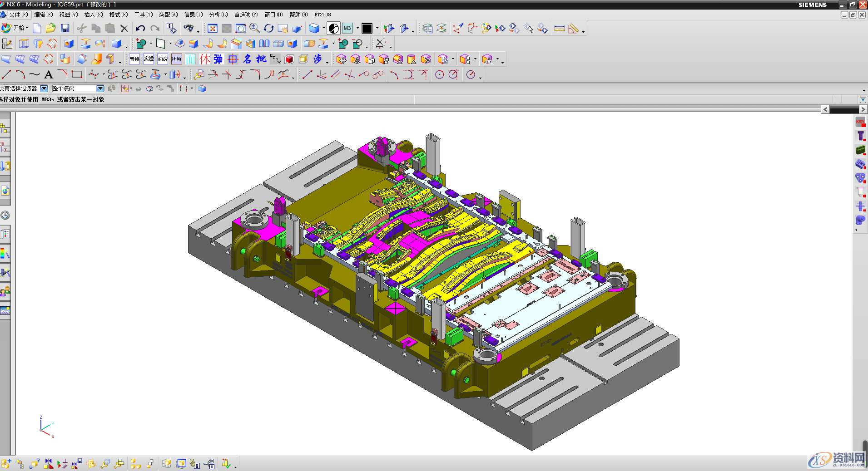868x471 pixels.
Task: Click the Delete X icon
Action: tap(124, 29)
